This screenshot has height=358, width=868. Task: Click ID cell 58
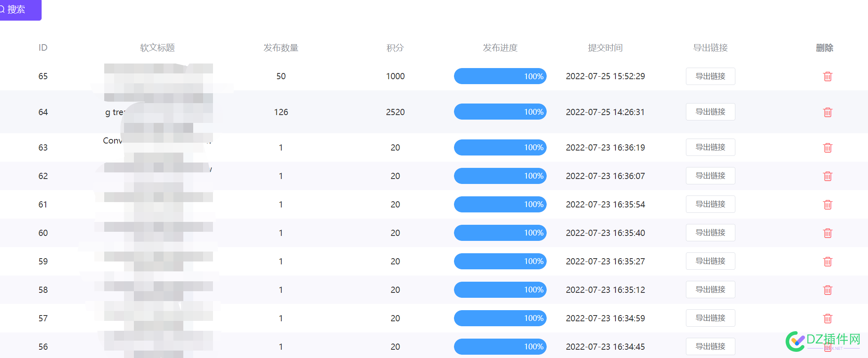(x=43, y=290)
